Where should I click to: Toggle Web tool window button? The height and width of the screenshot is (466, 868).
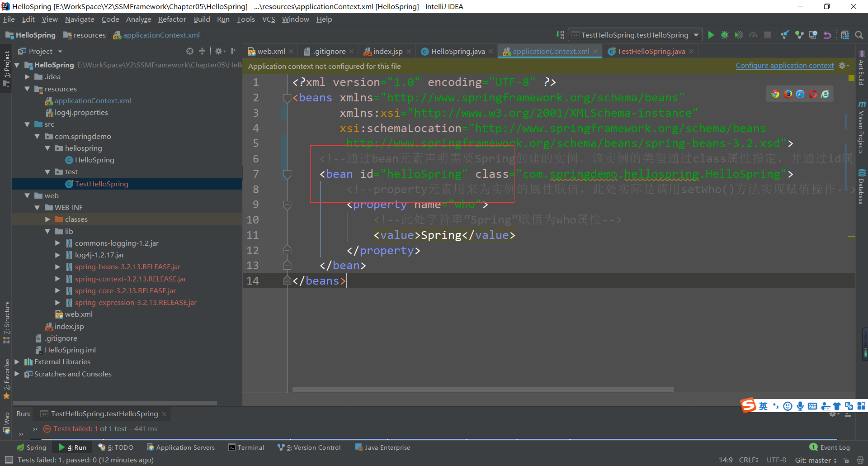click(6, 423)
